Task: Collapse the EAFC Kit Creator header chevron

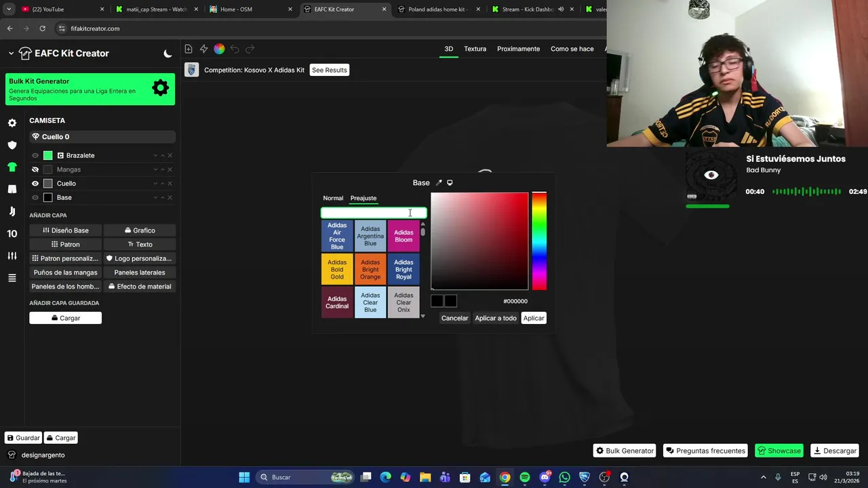Action: (x=11, y=54)
